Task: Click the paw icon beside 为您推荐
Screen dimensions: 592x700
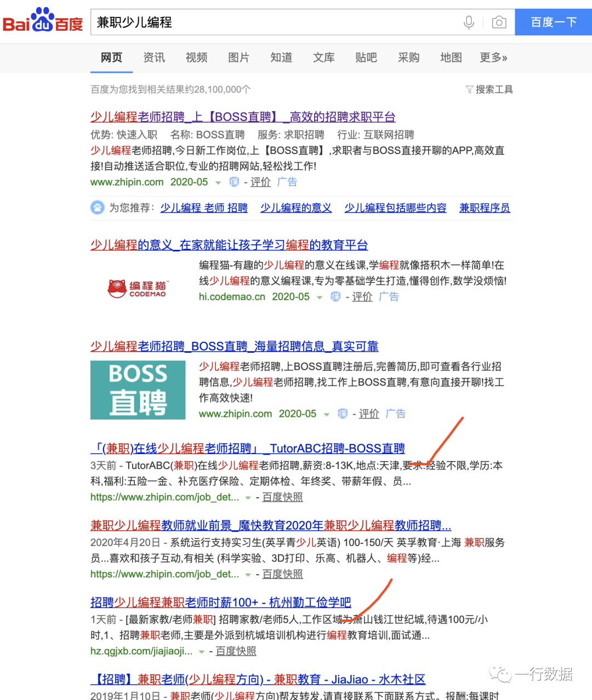Action: pyautogui.click(x=97, y=208)
